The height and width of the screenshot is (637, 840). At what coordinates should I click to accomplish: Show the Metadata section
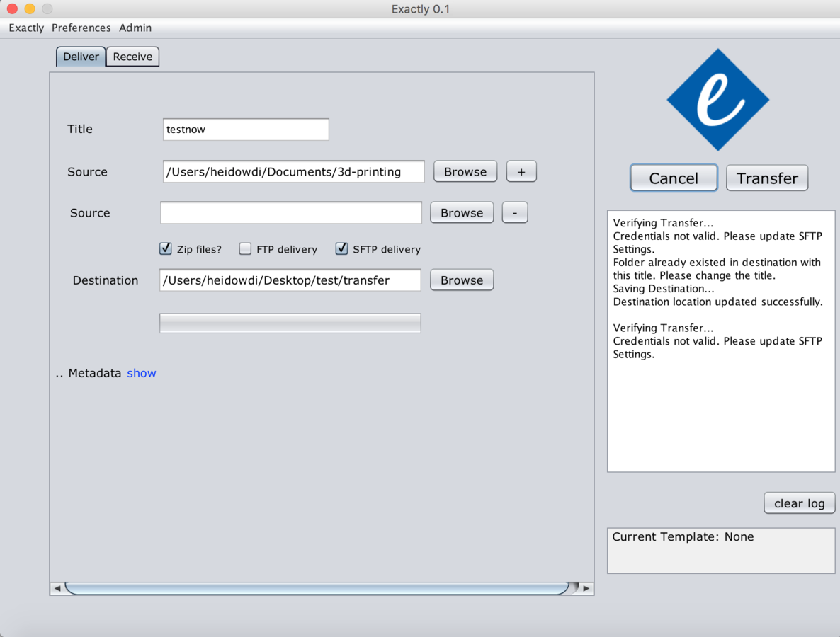click(x=142, y=373)
